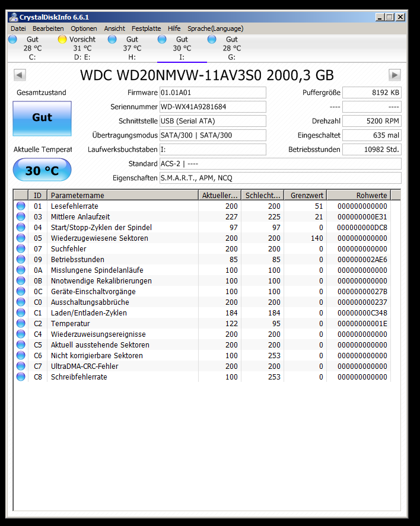The image size is (420, 526).
Task: Open the Datei menu
Action: coord(18,28)
